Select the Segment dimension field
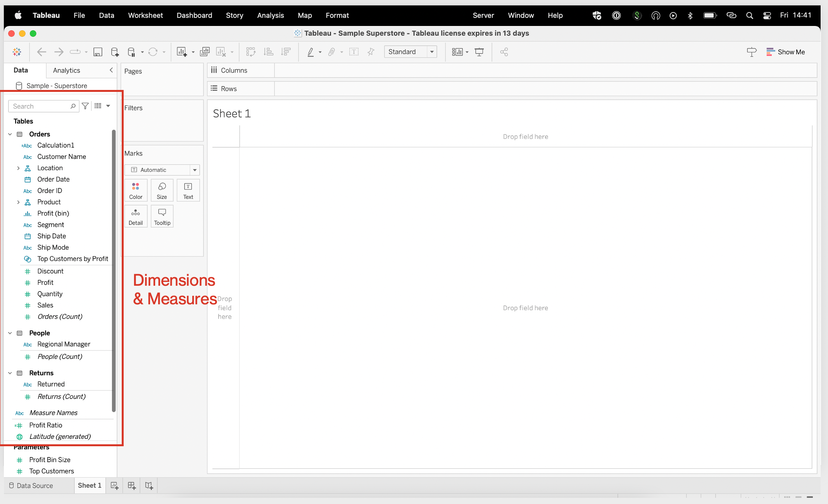 click(x=50, y=225)
